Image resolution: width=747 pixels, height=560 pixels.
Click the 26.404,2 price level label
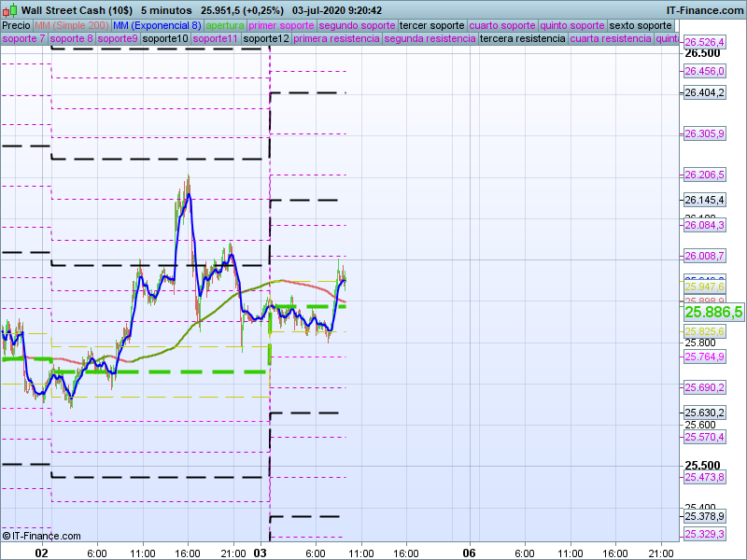click(704, 92)
